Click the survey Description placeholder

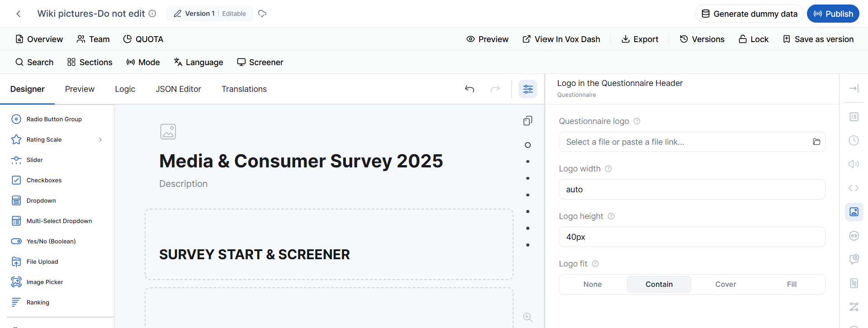click(184, 184)
